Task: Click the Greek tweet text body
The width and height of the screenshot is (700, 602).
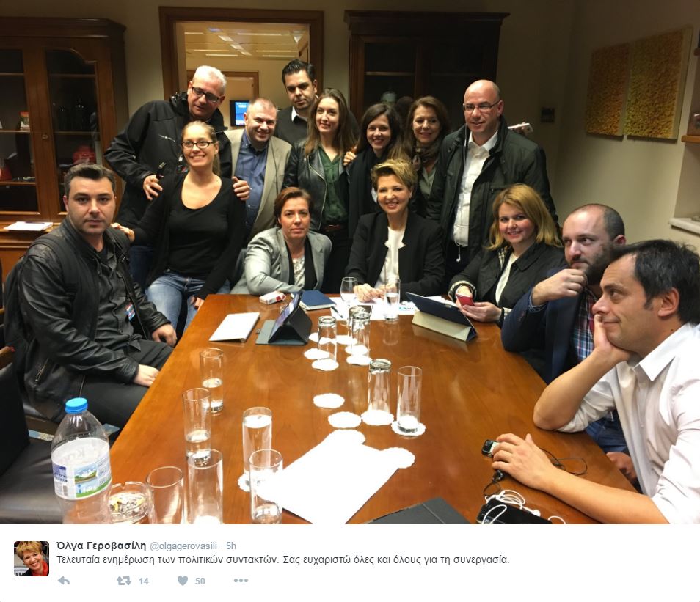Action: click(282, 560)
